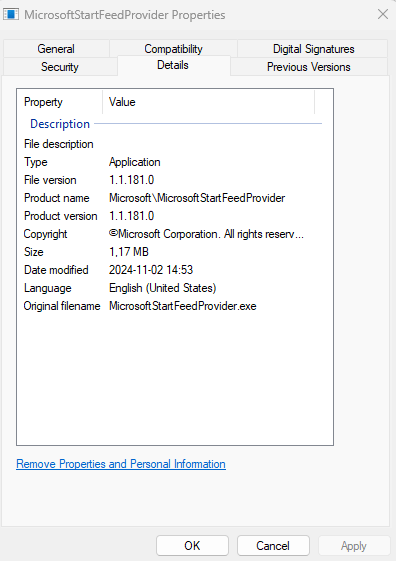Switch to the General tab

tap(56, 49)
